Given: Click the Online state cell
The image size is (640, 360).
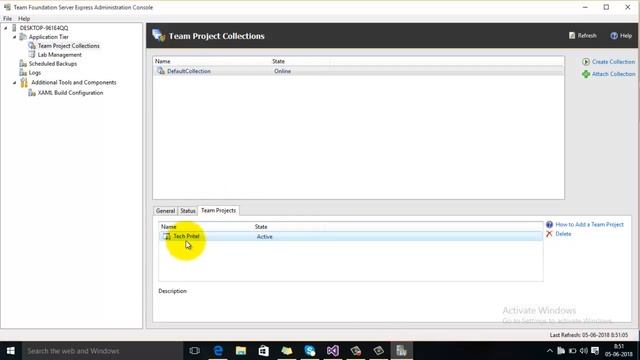Looking at the screenshot, I should [282, 71].
